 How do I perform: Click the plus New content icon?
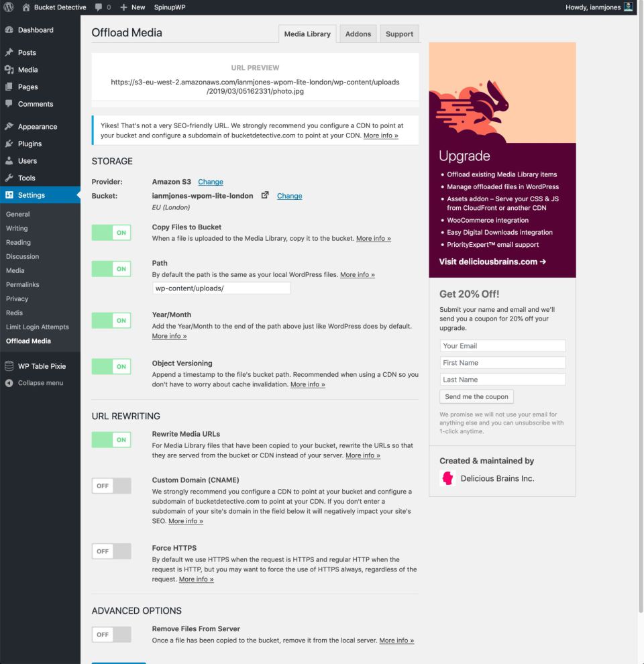(123, 7)
